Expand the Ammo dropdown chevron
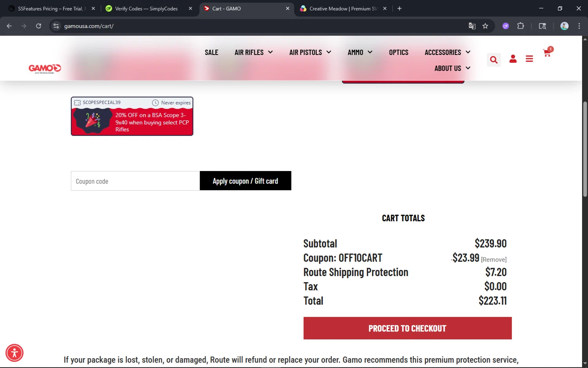The image size is (588, 368). pyautogui.click(x=370, y=52)
